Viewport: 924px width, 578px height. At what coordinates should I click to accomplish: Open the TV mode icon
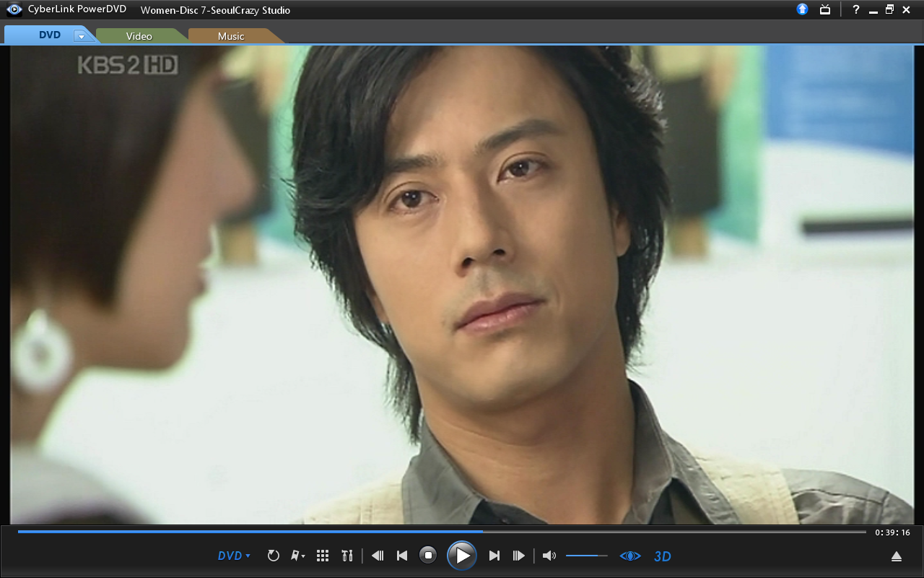point(825,9)
